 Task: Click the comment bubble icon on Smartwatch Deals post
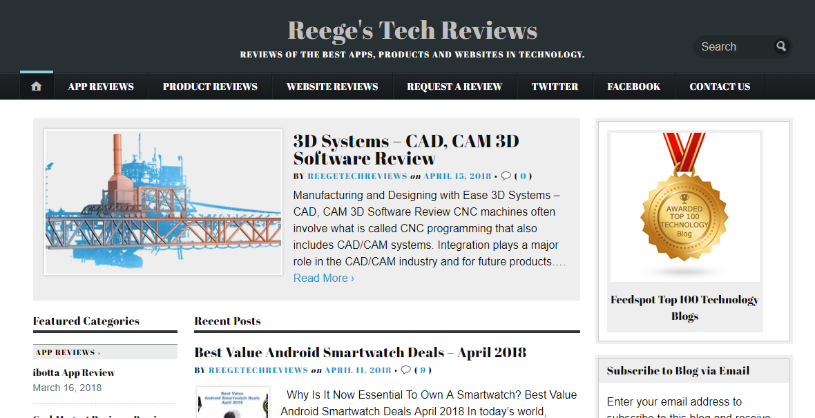(406, 370)
